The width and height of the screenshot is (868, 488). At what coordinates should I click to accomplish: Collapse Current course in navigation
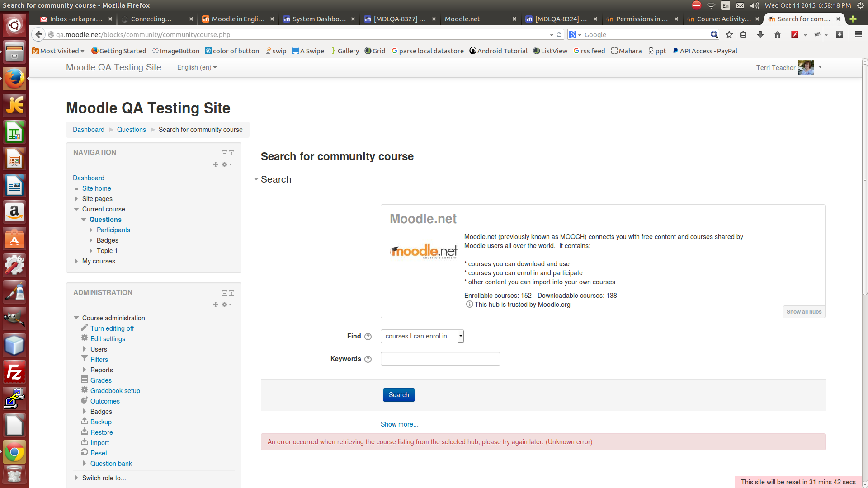(x=76, y=209)
